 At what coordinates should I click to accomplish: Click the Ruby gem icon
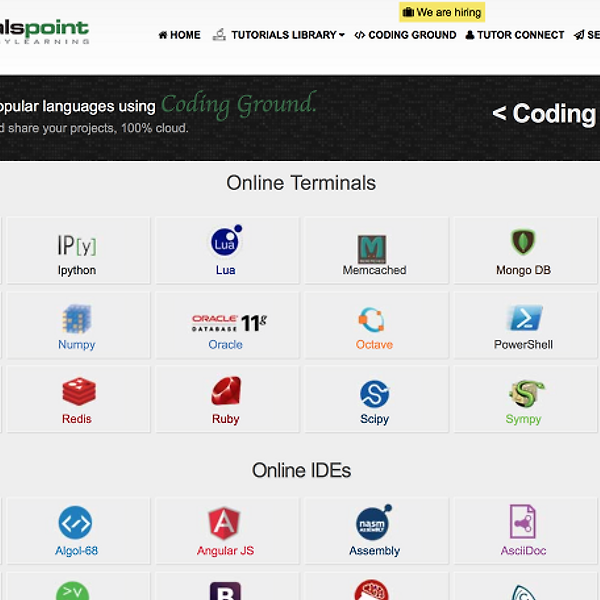click(x=225, y=391)
